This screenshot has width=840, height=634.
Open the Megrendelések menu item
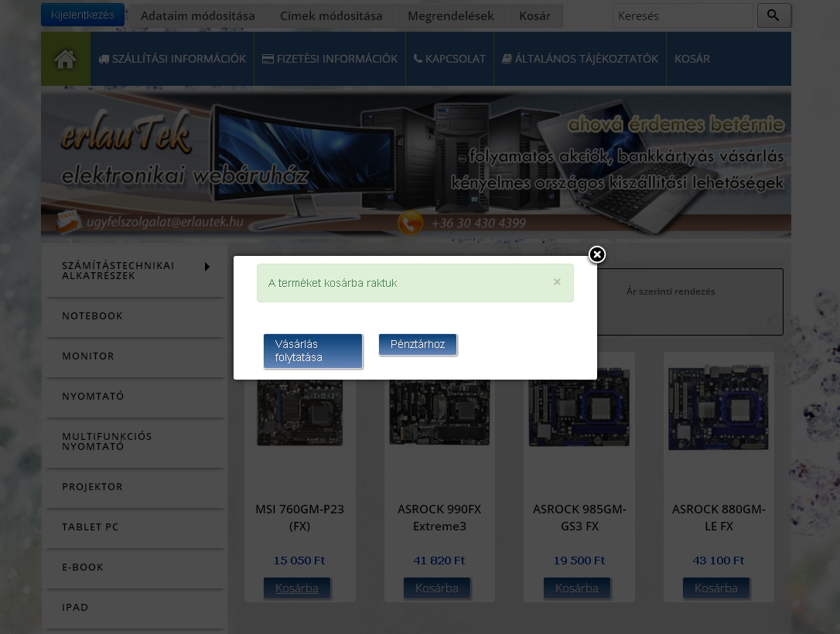click(450, 16)
